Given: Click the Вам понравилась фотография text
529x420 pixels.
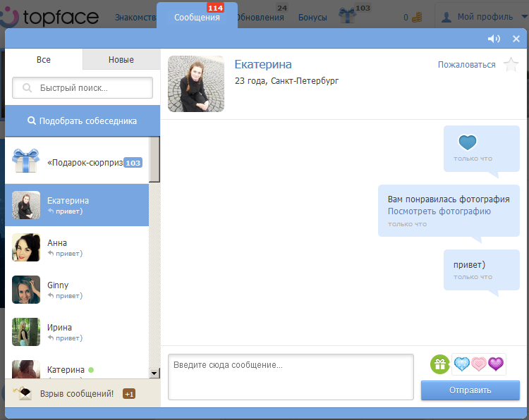Looking at the screenshot, I should point(449,199).
